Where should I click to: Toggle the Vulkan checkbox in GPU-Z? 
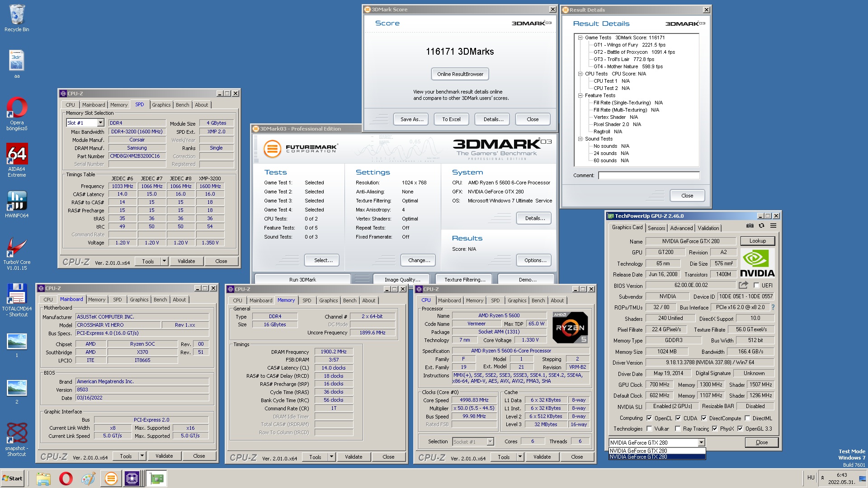coord(649,428)
